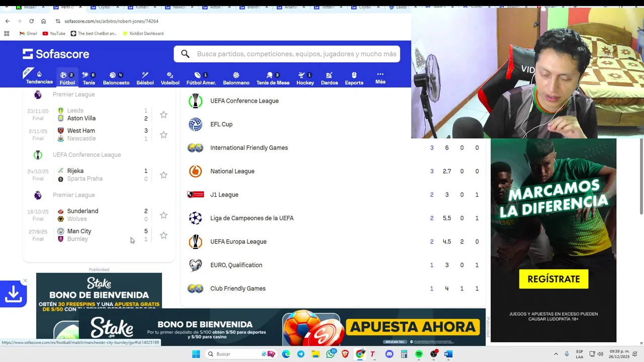Click REGÍSTRATE button in side ad
This screenshot has height=362, width=644.
(x=553, y=279)
